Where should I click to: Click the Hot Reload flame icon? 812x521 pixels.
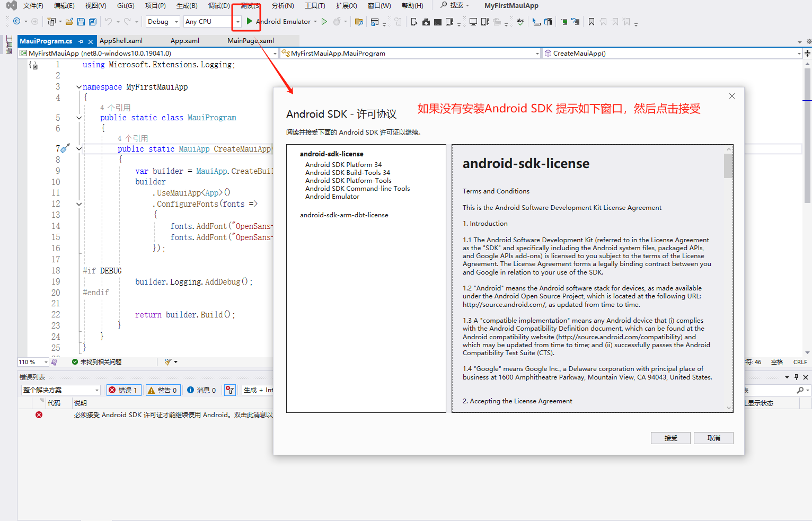337,22
